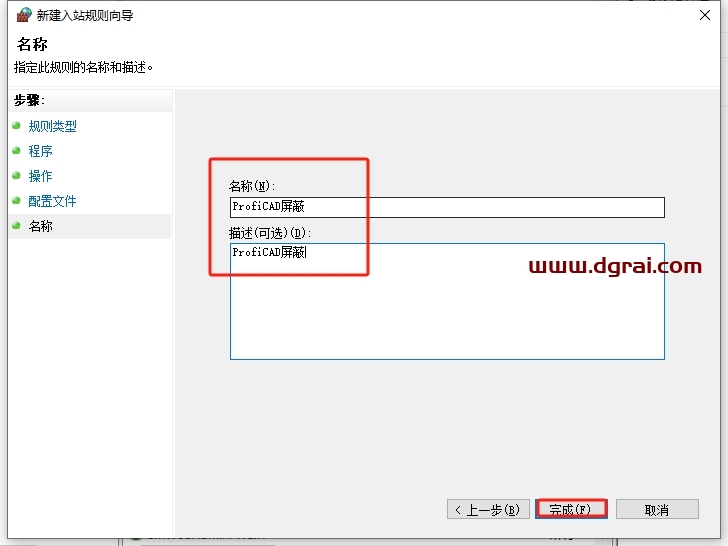
Task: Click into the 名称(N) name field
Action: pyautogui.click(x=447, y=207)
